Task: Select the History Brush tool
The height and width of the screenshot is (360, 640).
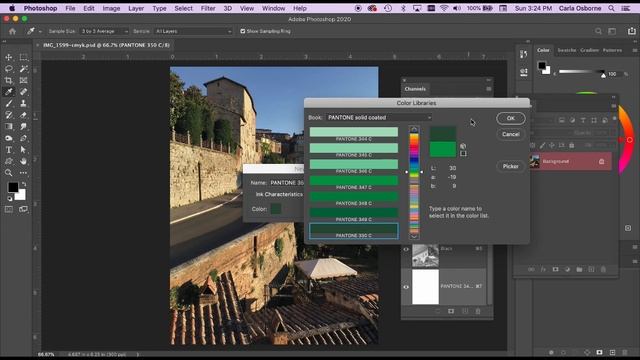Action: pyautogui.click(x=9, y=115)
